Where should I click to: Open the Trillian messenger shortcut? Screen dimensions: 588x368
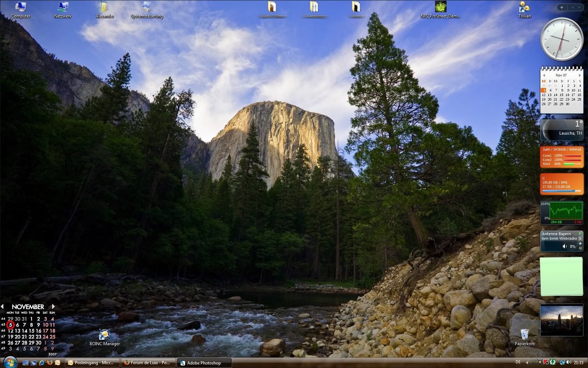(x=524, y=9)
